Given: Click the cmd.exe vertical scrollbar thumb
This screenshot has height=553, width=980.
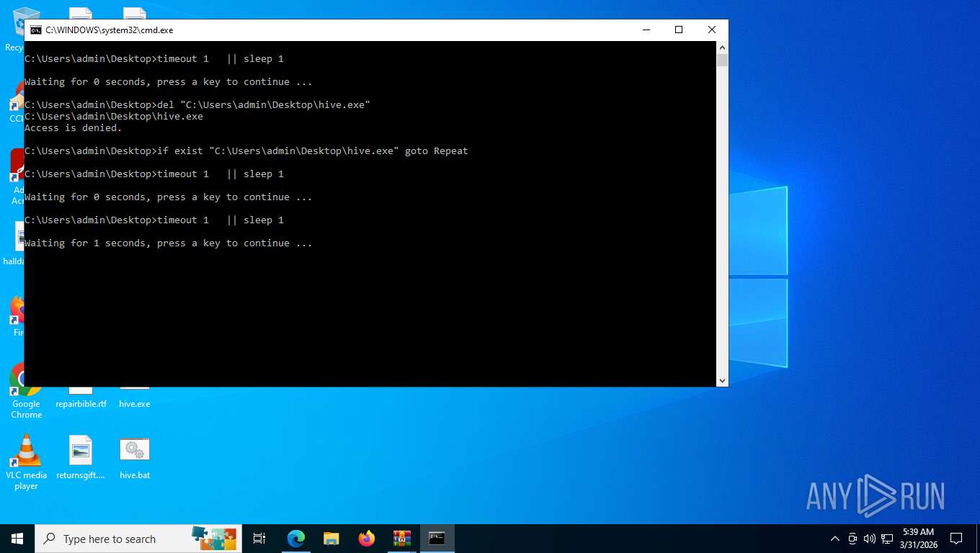Looking at the screenshot, I should point(722,60).
